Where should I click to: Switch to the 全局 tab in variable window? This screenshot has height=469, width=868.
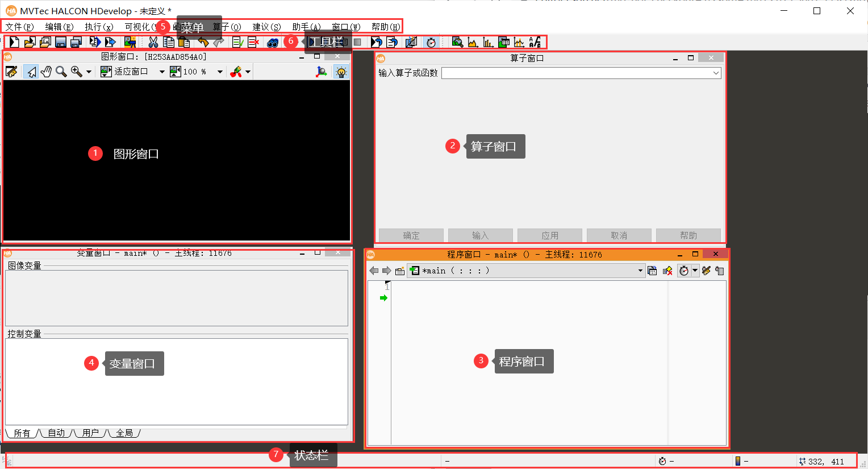(x=124, y=433)
